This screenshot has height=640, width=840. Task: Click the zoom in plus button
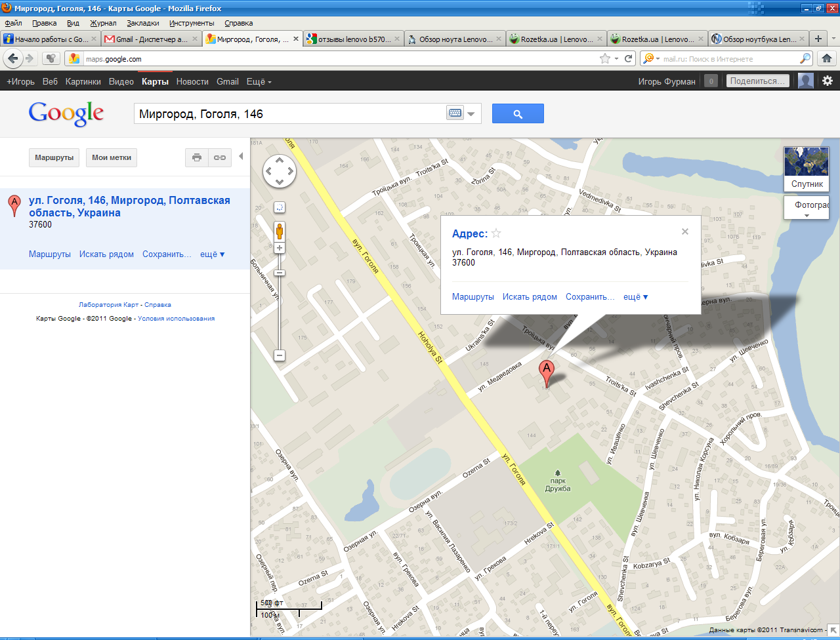coord(280,248)
